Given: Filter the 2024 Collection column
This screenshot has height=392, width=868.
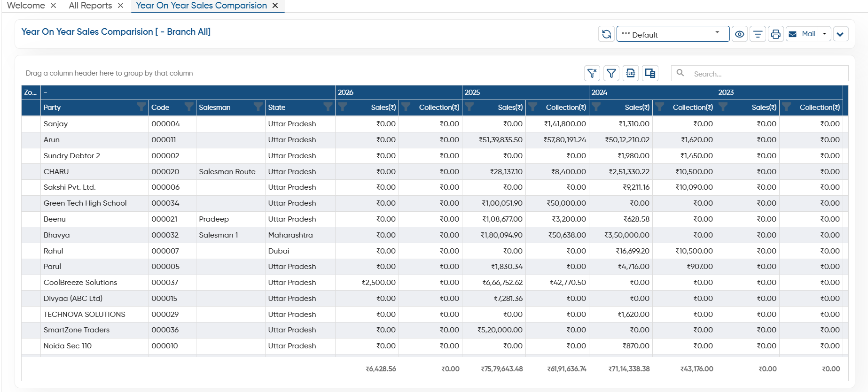Looking at the screenshot, I should 660,107.
